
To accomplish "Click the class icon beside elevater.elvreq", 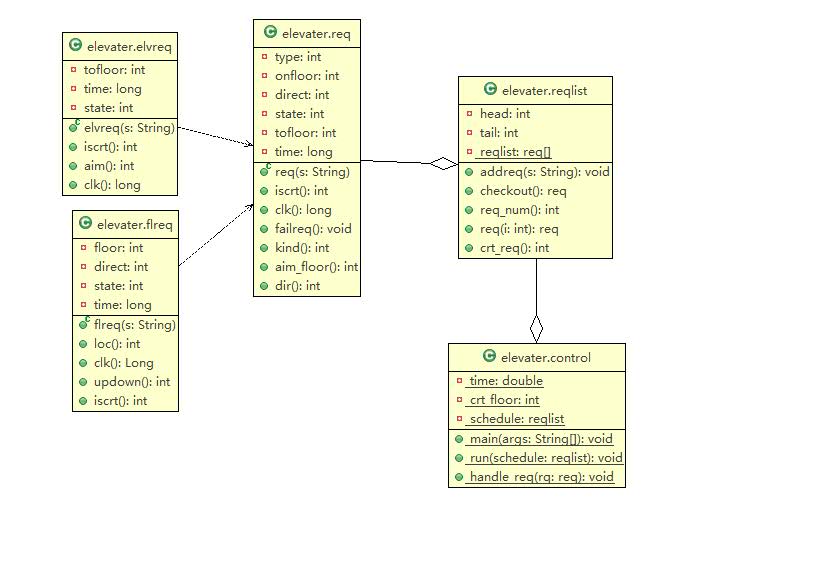I will pos(75,45).
